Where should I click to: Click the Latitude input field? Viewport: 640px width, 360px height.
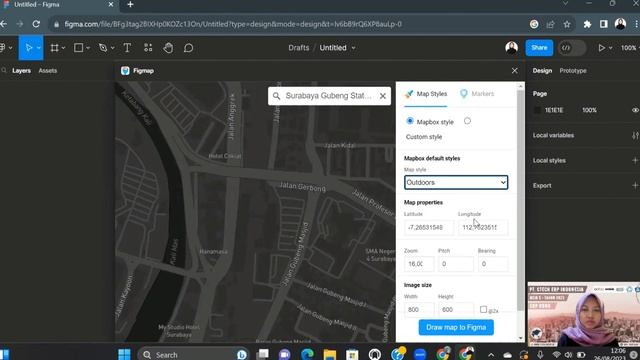coord(428,227)
